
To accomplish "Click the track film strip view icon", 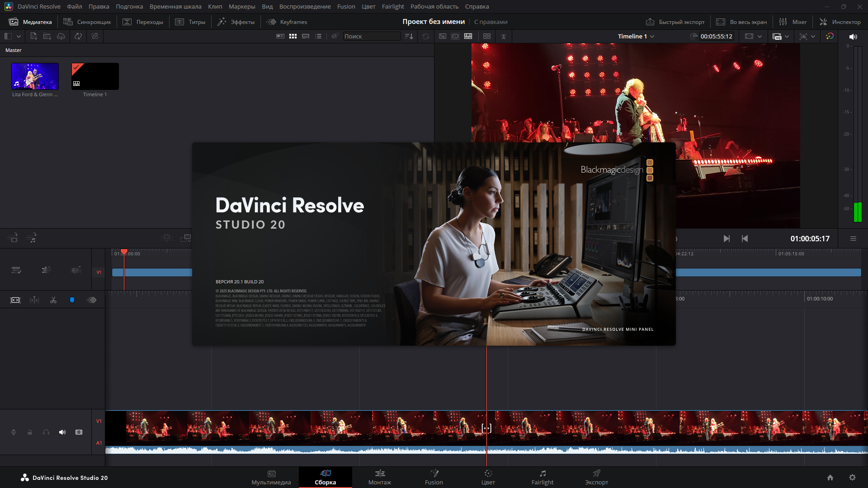I will [x=79, y=432].
